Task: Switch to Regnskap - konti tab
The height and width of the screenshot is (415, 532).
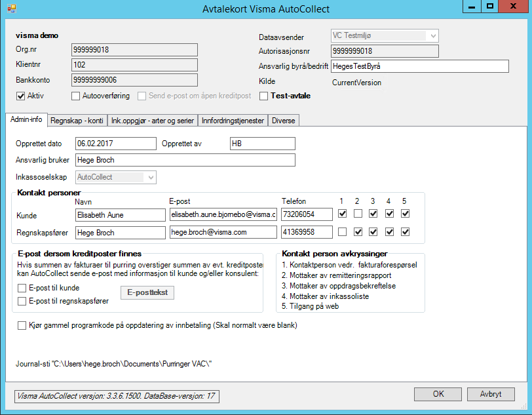Action: 77,121
